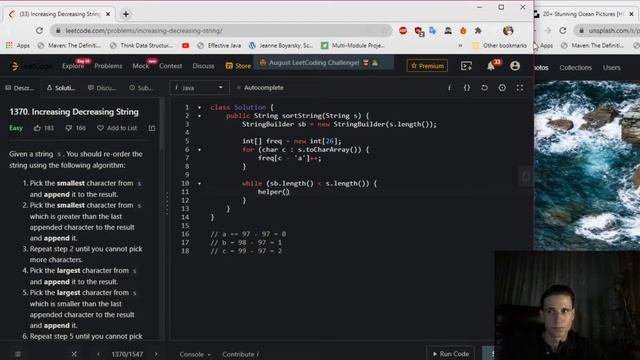
Task: Open the problem list menu icon
Action: [18, 354]
